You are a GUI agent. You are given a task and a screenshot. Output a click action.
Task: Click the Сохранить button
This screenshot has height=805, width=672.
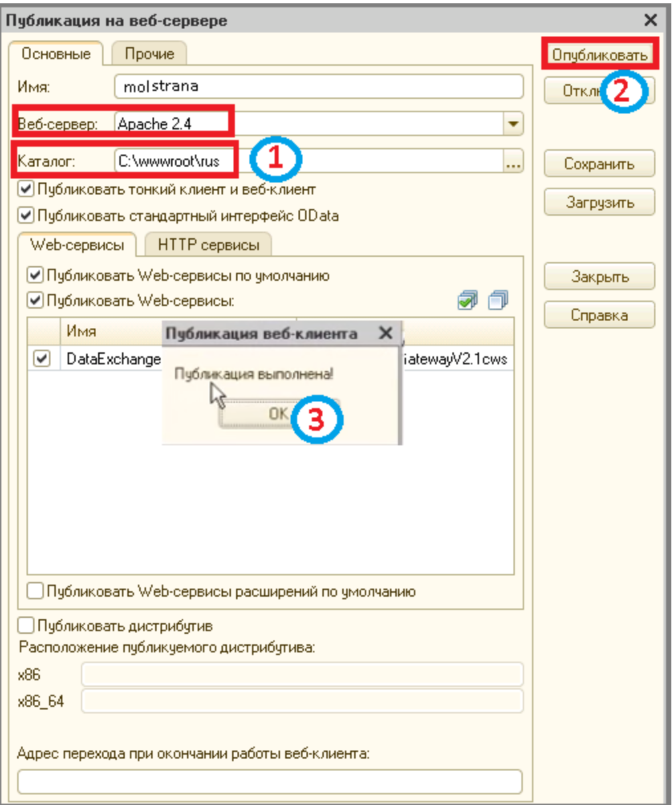(599, 164)
